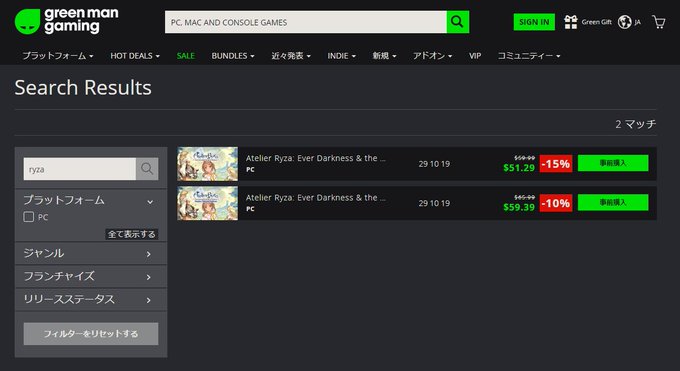Click the sidebar ryza search magnifier
680x371 pixels.
pos(147,168)
